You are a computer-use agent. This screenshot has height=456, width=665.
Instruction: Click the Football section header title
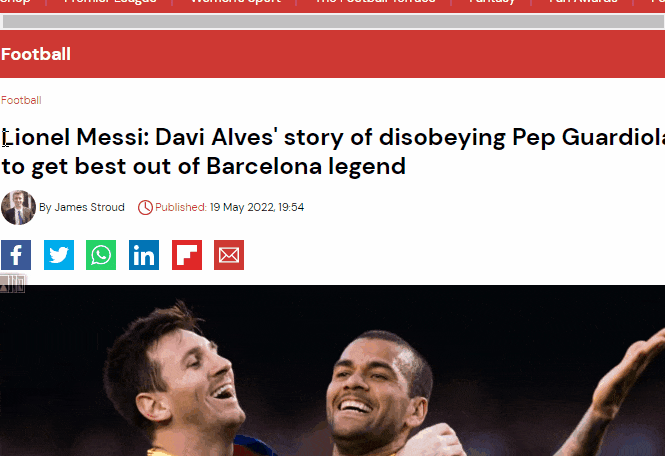[36, 54]
